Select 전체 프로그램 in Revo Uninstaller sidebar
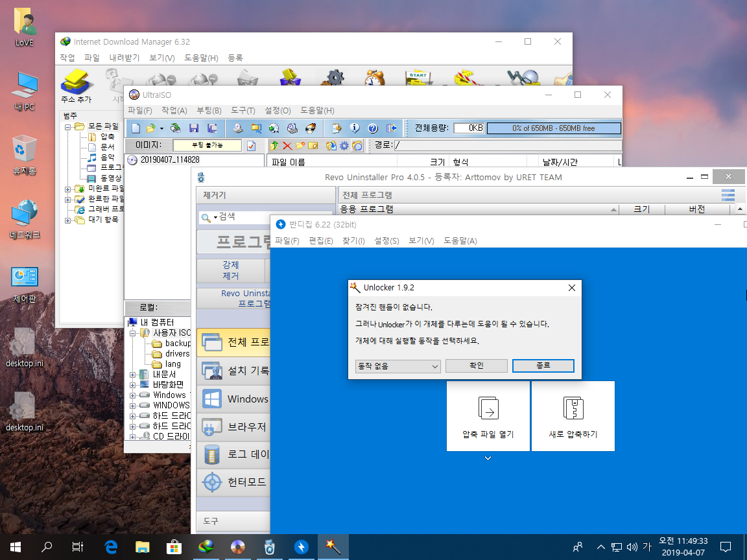 pos(233,342)
